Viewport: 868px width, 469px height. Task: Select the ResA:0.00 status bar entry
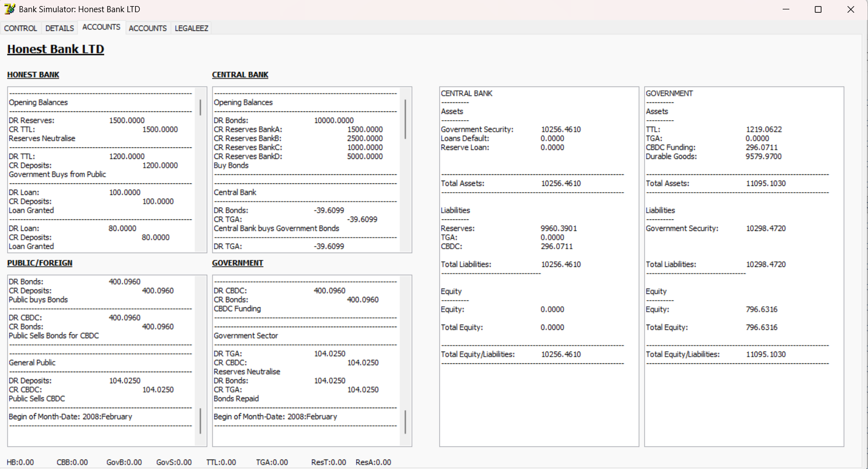point(373,462)
